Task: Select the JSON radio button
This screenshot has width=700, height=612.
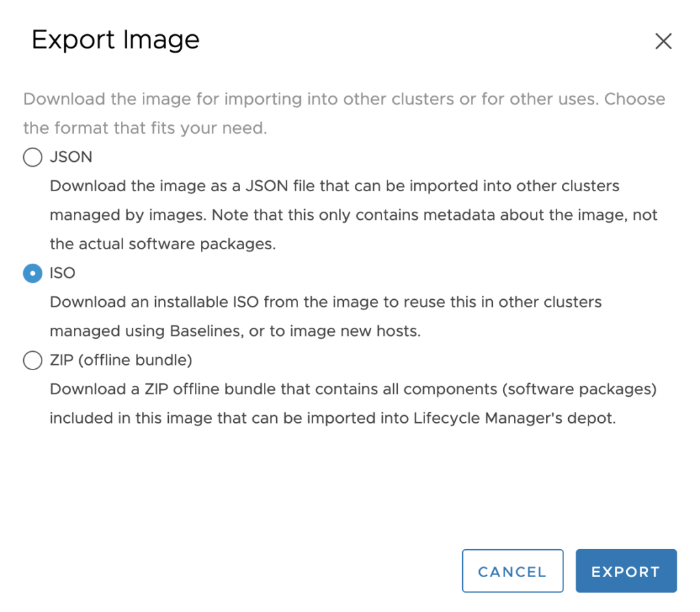Action: click(x=32, y=158)
